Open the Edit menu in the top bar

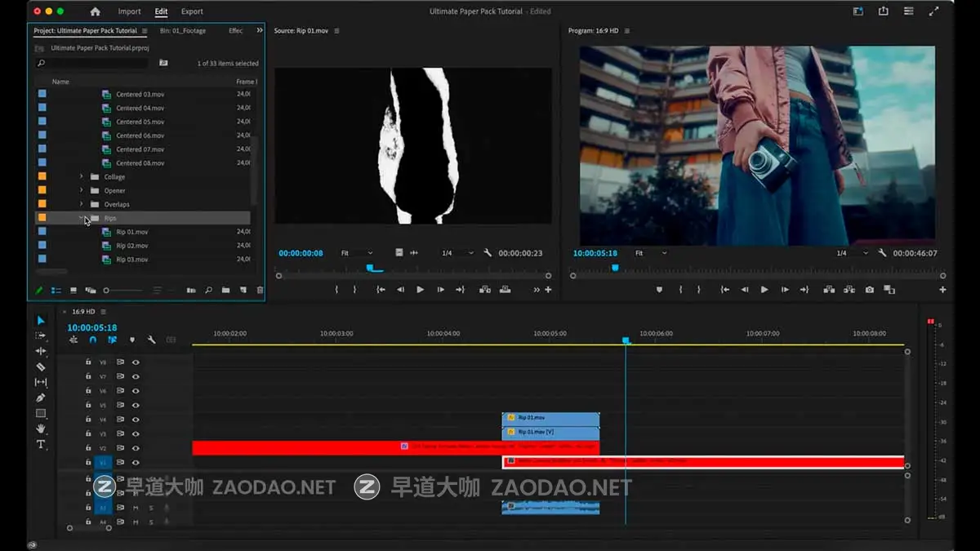click(x=160, y=11)
